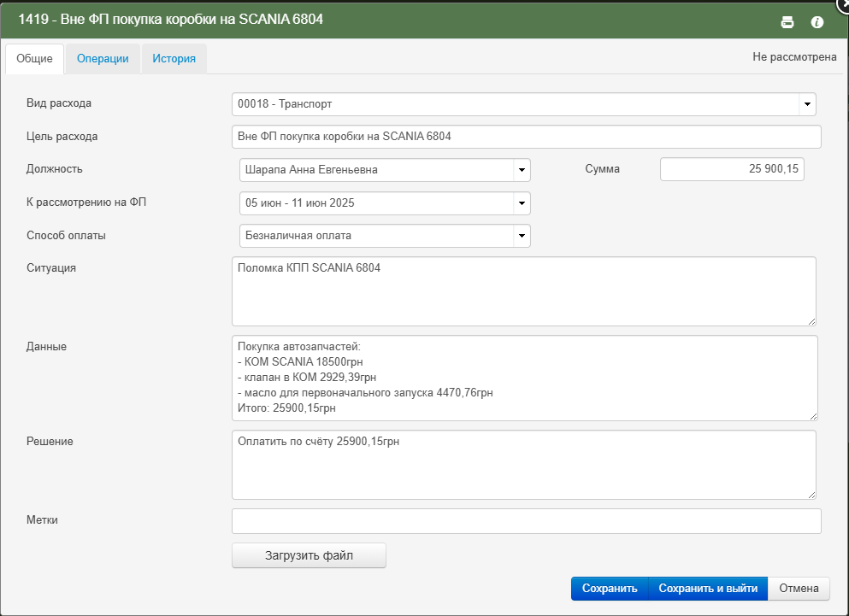
Task: Switch to the Операции tab
Action: tap(103, 58)
